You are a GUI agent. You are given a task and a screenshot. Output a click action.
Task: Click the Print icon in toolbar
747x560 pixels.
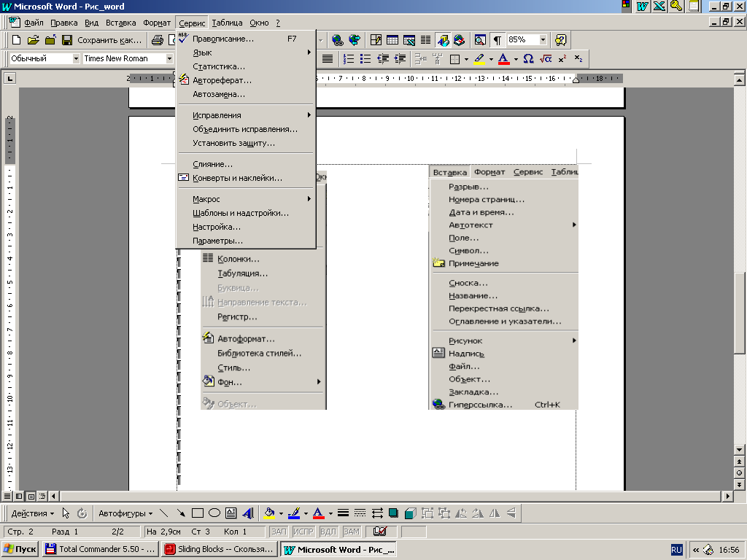(158, 40)
